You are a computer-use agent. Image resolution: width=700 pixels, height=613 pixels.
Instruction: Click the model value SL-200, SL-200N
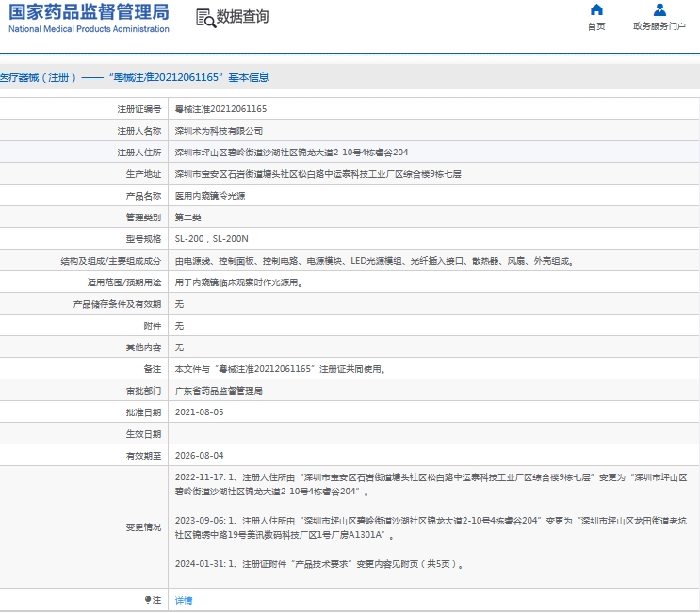tap(212, 238)
